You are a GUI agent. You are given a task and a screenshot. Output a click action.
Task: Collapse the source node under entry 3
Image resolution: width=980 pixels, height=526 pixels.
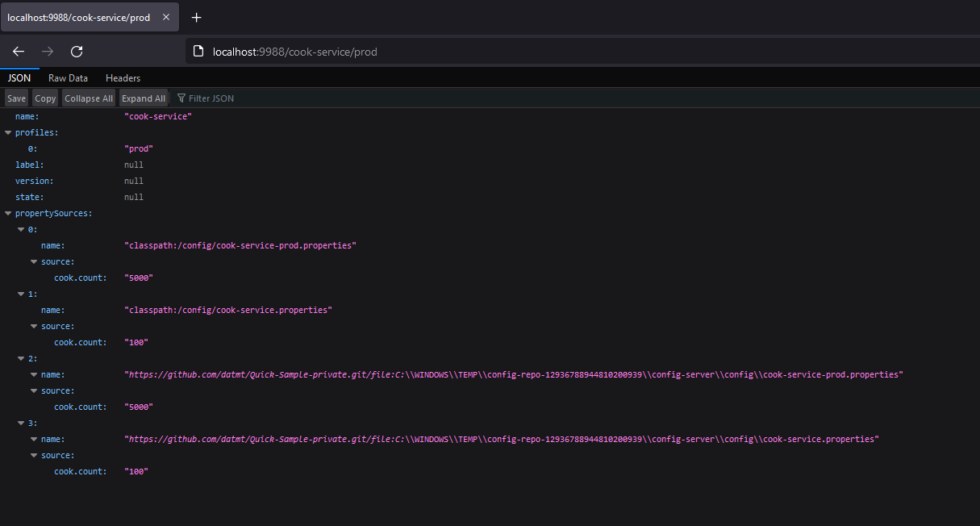pos(33,454)
